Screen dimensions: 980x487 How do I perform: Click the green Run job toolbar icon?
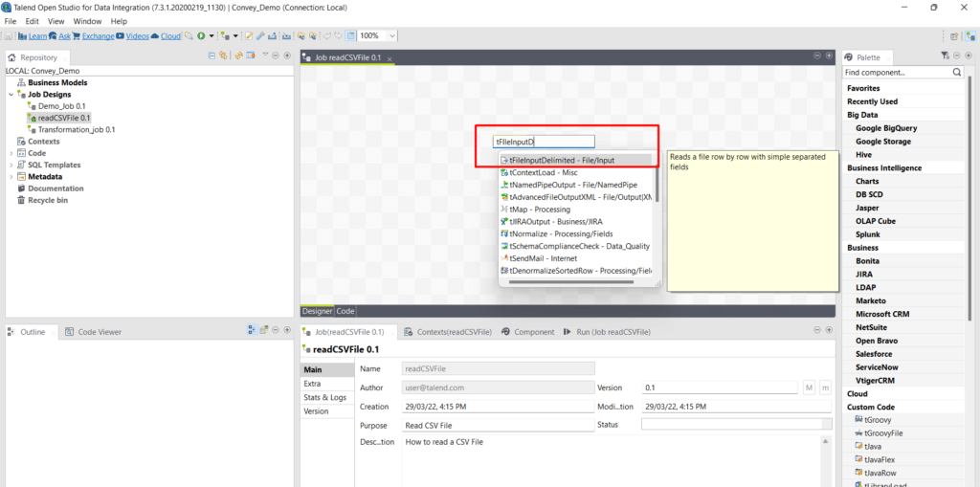click(x=201, y=36)
